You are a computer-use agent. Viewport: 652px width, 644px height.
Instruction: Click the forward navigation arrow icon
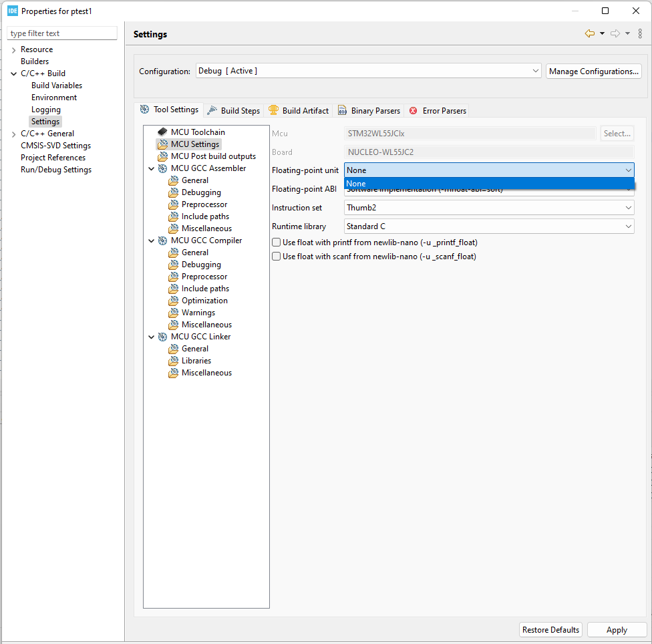pyautogui.click(x=615, y=33)
